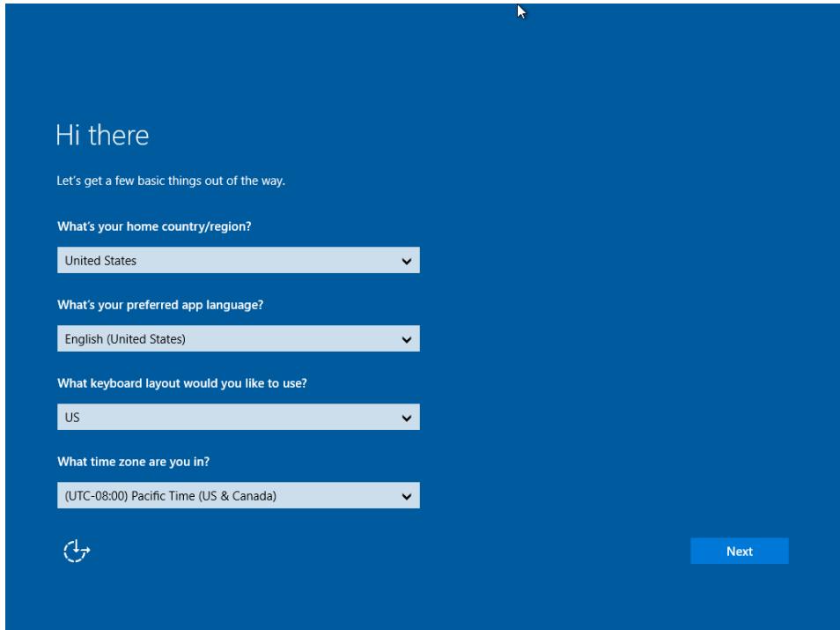The image size is (840, 630).
Task: Click the "What's your preferred app language?" label
Action: pyautogui.click(x=160, y=305)
